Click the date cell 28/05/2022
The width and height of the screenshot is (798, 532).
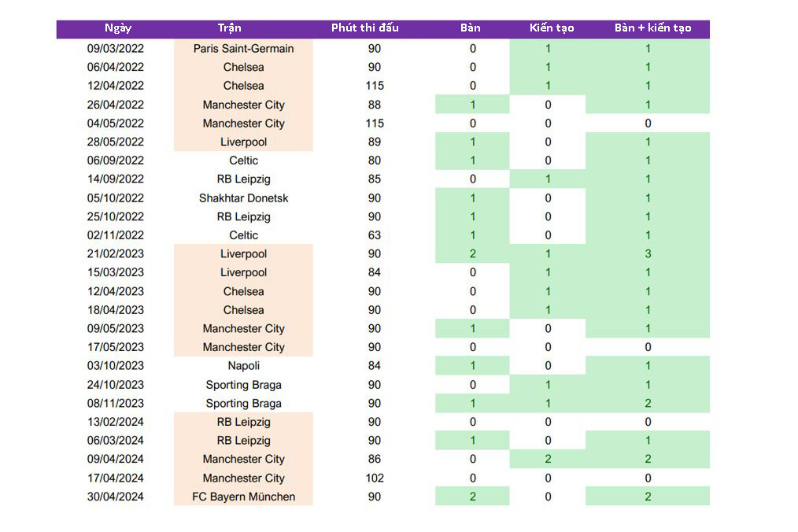click(x=115, y=142)
